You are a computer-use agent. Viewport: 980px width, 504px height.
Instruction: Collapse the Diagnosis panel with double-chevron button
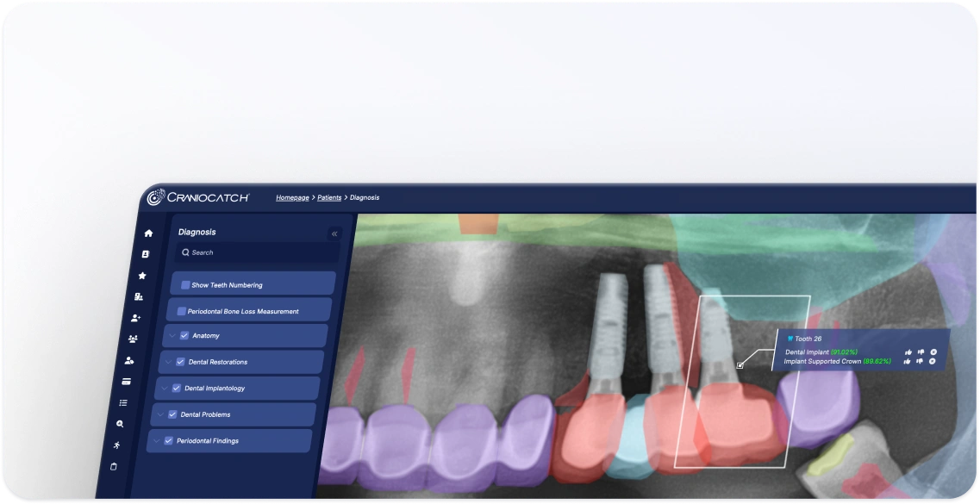[x=334, y=233]
